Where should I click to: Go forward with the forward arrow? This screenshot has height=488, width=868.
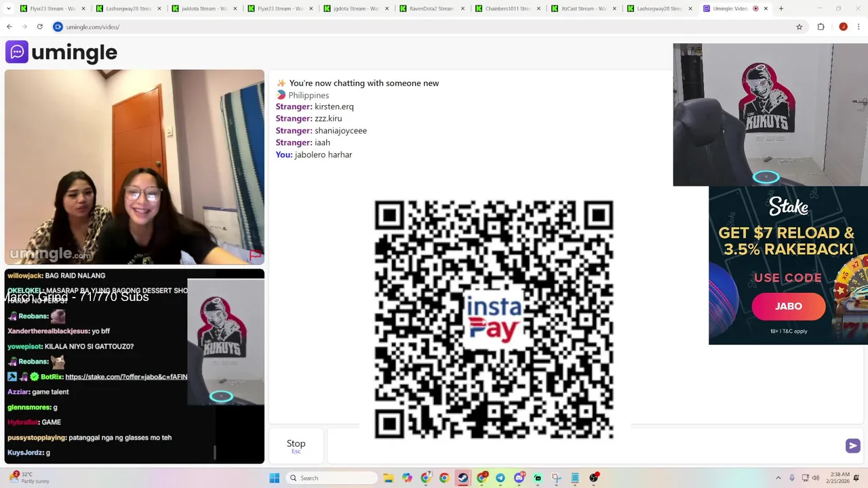tap(24, 27)
